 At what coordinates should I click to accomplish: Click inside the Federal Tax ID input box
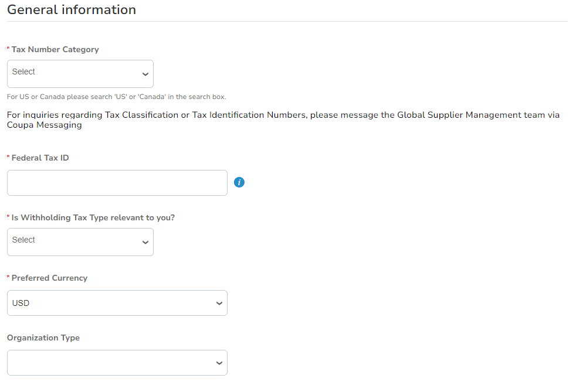(x=117, y=182)
